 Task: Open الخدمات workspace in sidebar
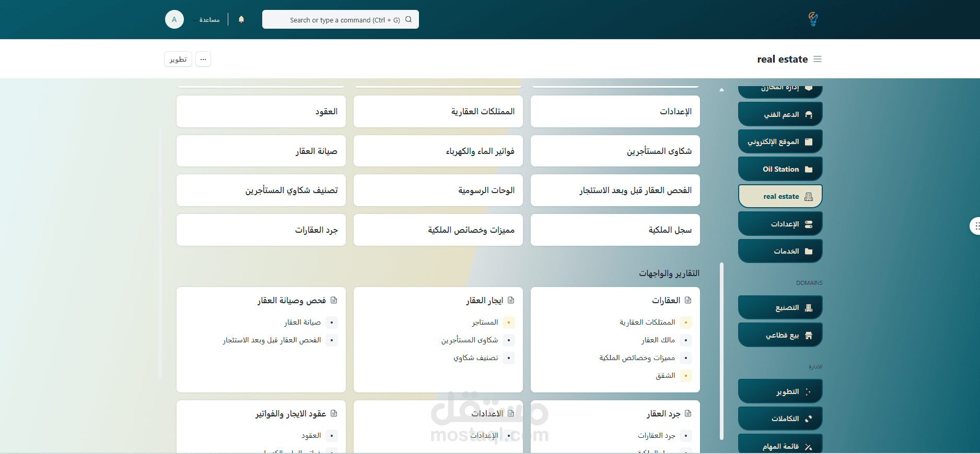pos(780,251)
